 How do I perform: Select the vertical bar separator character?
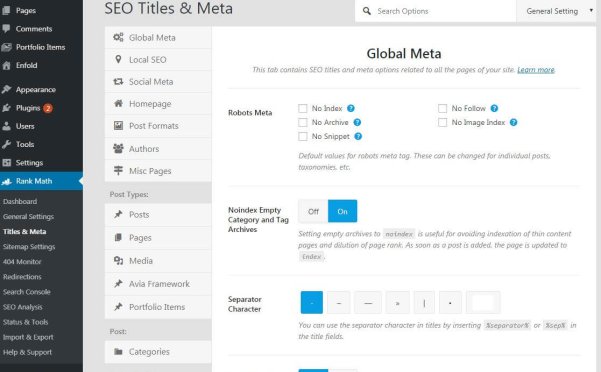point(424,303)
